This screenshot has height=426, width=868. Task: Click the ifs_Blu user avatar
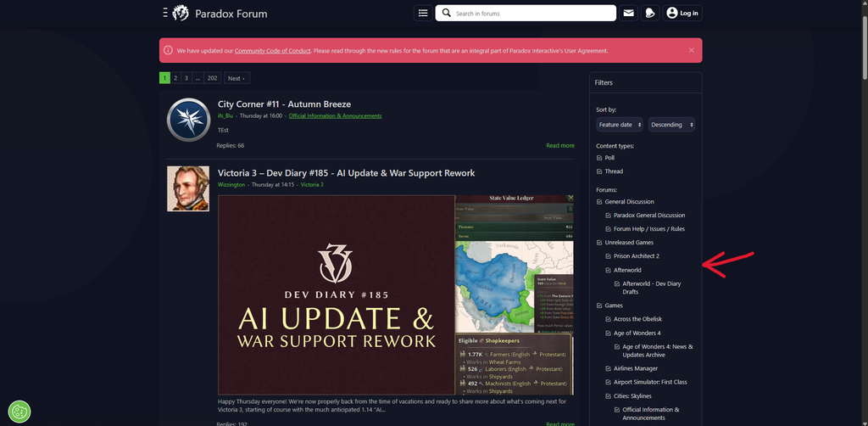click(x=188, y=120)
